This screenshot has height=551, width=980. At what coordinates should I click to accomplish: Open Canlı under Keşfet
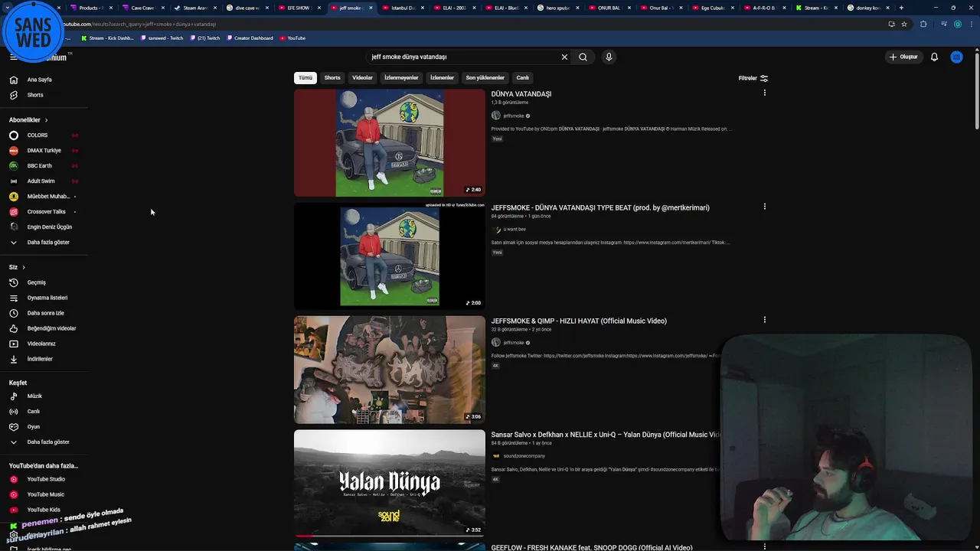[34, 412]
